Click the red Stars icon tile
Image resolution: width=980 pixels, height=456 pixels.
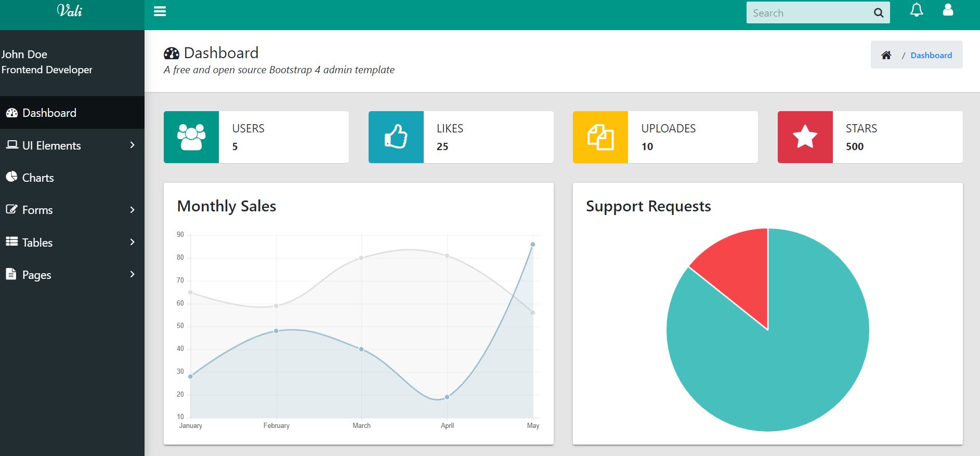[x=805, y=137]
